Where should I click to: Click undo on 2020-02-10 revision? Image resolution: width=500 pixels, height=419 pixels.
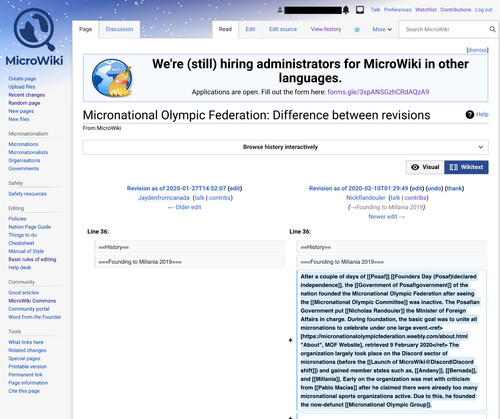pos(434,188)
